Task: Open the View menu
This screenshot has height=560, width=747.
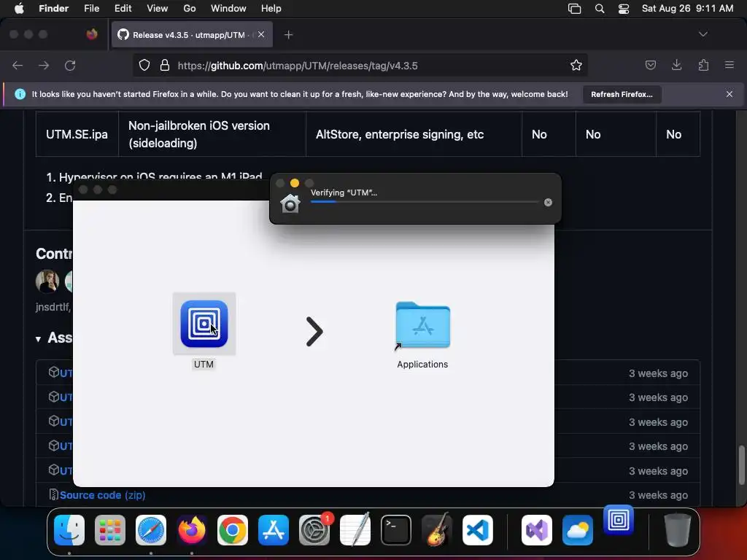Action: point(158,9)
